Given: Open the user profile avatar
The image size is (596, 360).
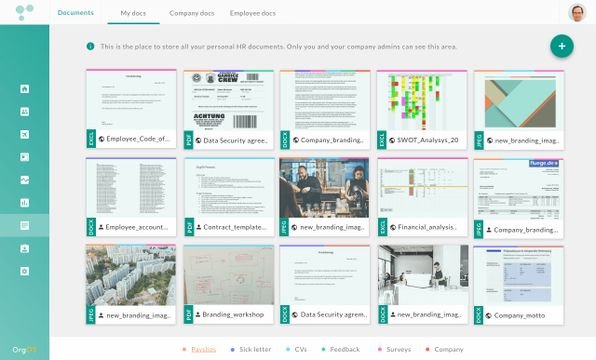Looking at the screenshot, I should 577,13.
